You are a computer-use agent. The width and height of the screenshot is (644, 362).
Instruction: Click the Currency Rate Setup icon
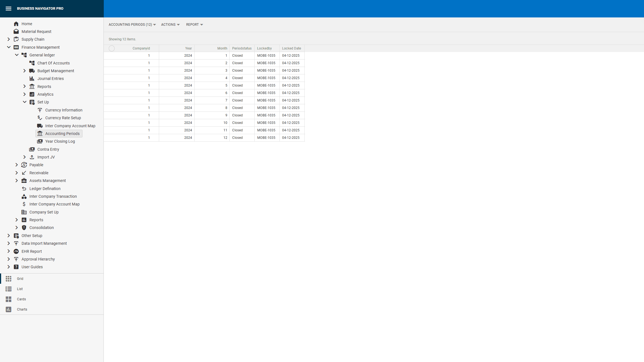click(40, 118)
